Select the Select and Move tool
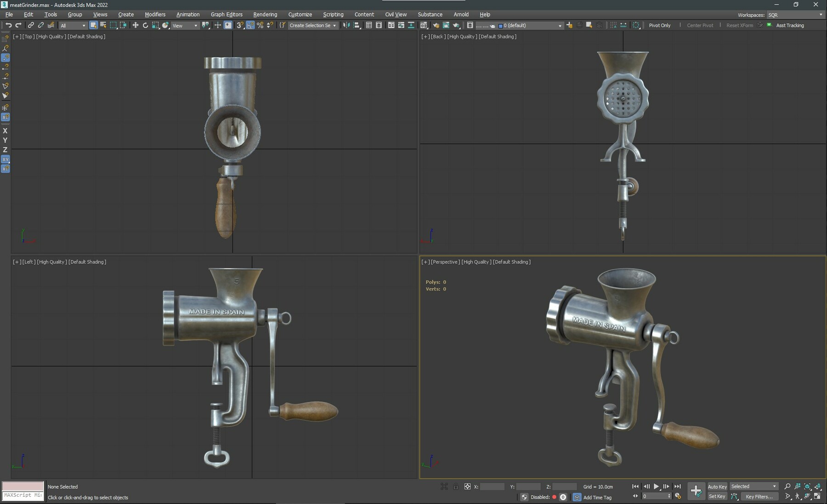Viewport: 827px width, 504px height. click(x=136, y=25)
